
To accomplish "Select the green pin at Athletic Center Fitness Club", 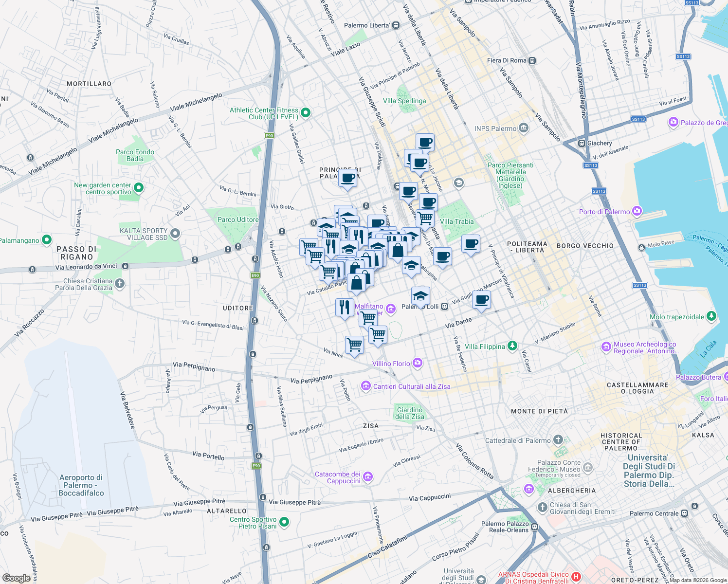I will (x=306, y=112).
